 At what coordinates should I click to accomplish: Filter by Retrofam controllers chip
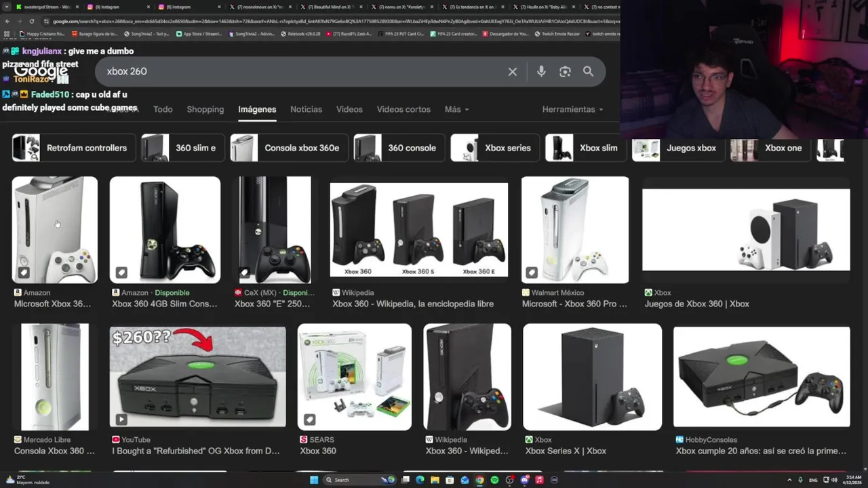point(74,148)
